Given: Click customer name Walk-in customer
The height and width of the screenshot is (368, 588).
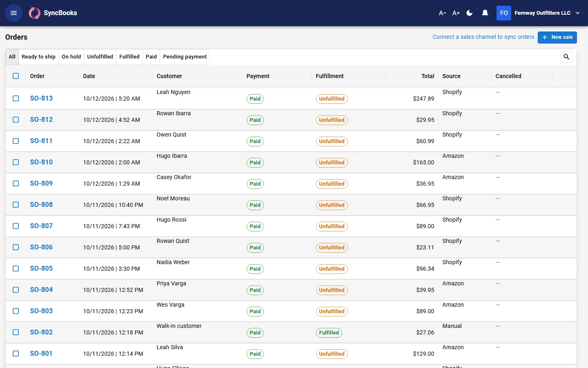Looking at the screenshot, I should 179,326.
